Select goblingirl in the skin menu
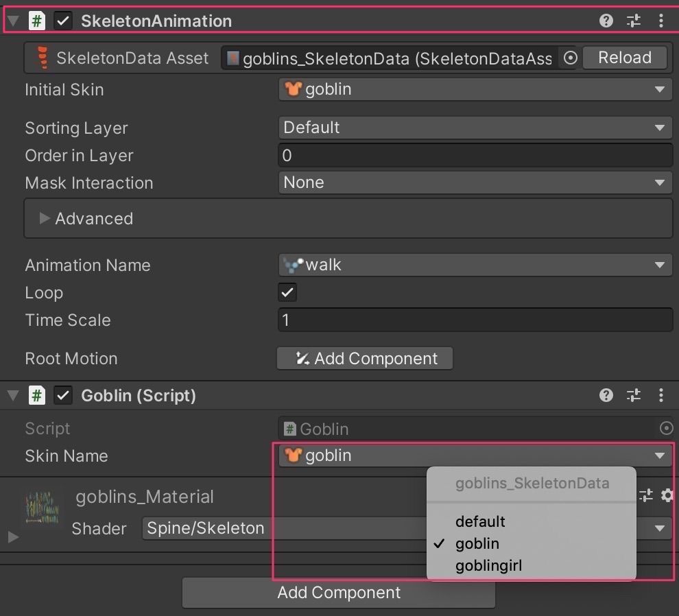Screen dimensions: 679x616 tap(488, 565)
